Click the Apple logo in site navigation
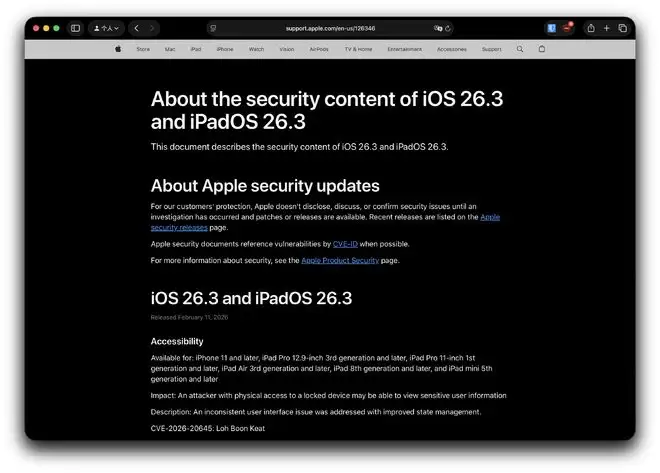This screenshot has height=473, width=660. [117, 48]
